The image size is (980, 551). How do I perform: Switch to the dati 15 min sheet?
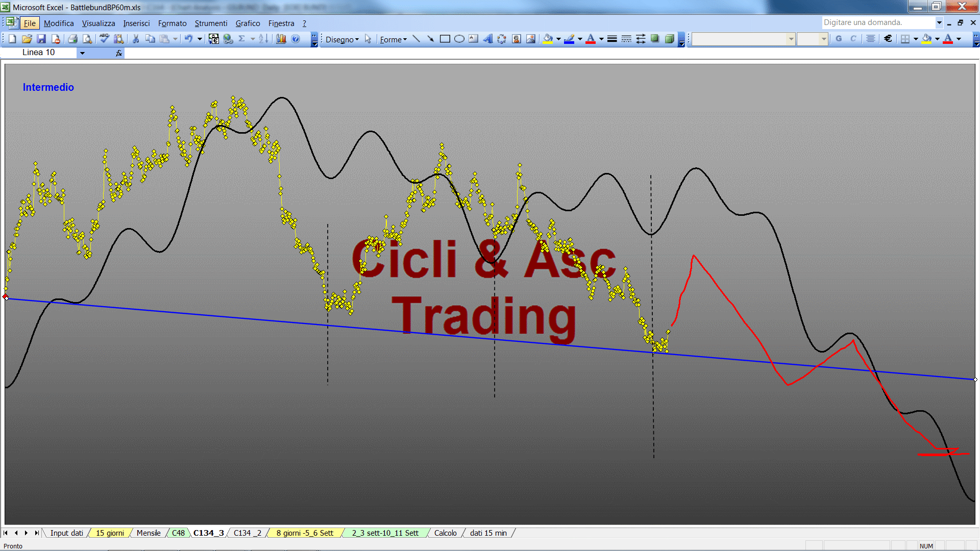click(488, 533)
